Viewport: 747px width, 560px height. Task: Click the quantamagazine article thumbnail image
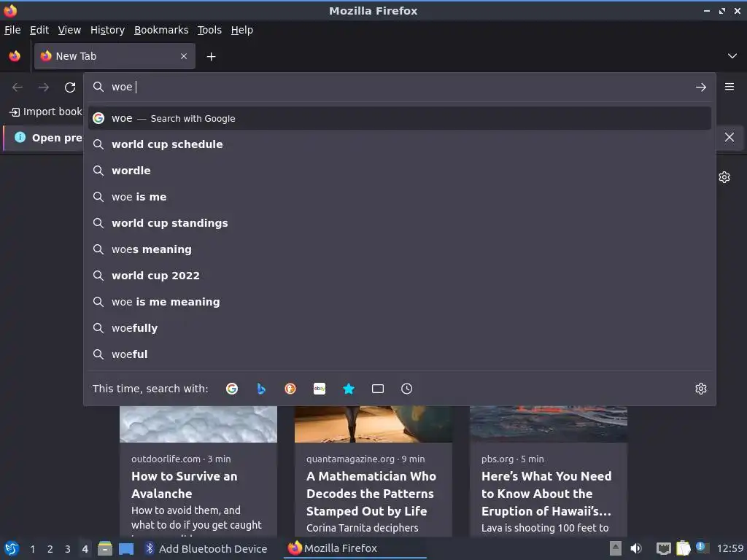373,424
